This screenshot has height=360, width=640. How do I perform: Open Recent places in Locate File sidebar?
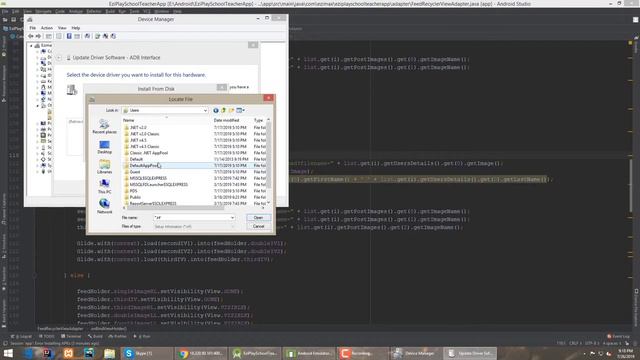click(x=104, y=127)
